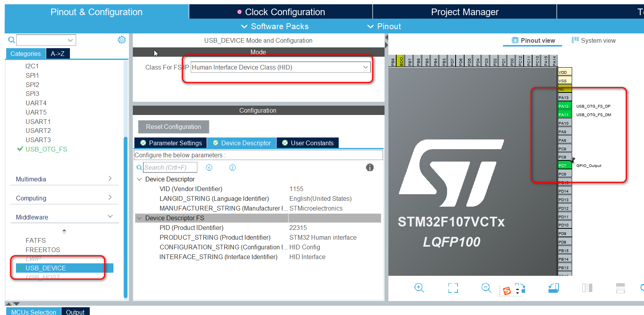The height and width of the screenshot is (315, 644).
Task: Switch to System view
Action: tap(594, 40)
